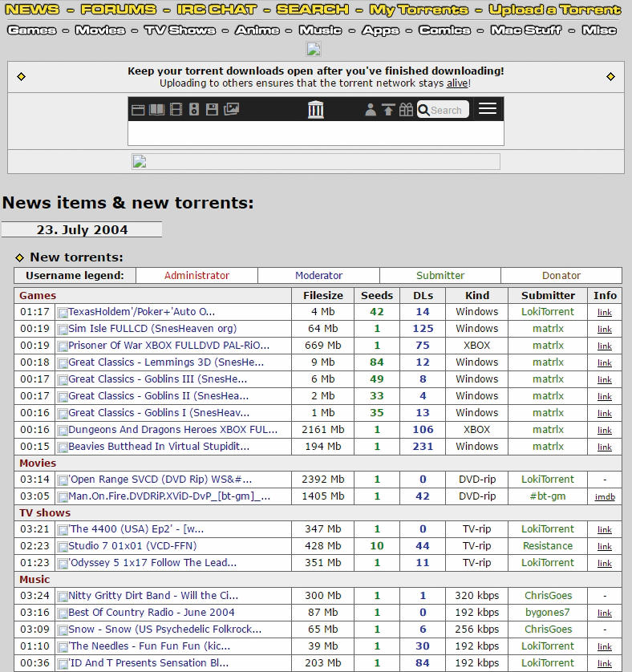Open Great Classics - Goblins I torrent

pyautogui.click(x=159, y=413)
